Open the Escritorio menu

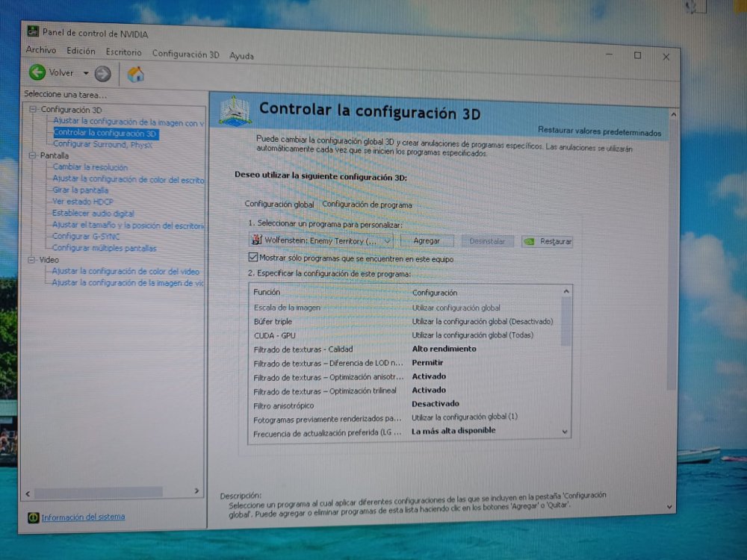tap(123, 52)
